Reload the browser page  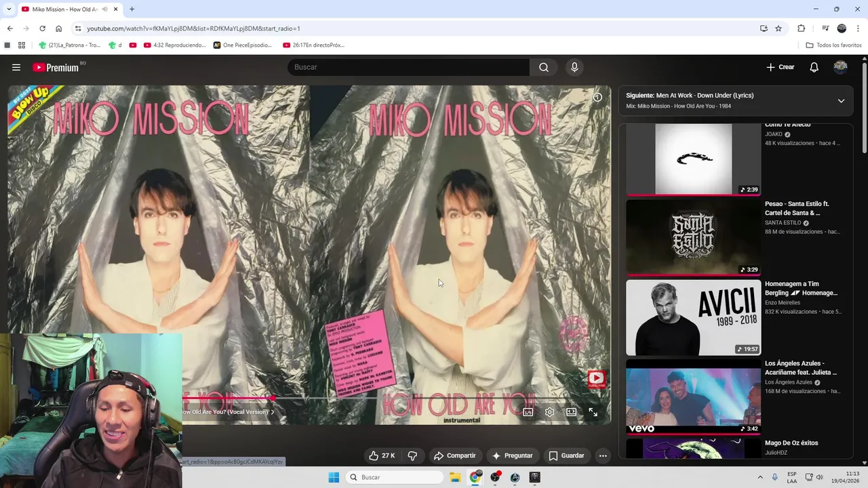[x=42, y=28]
